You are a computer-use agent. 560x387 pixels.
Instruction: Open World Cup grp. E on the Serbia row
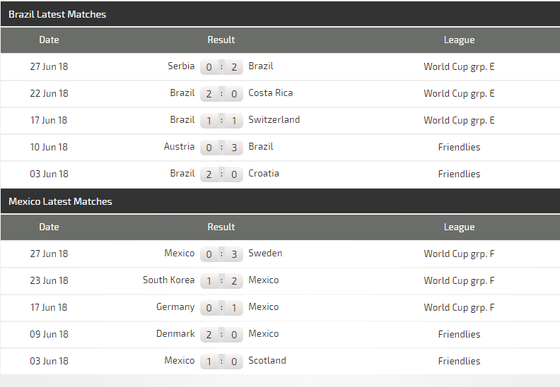click(459, 67)
